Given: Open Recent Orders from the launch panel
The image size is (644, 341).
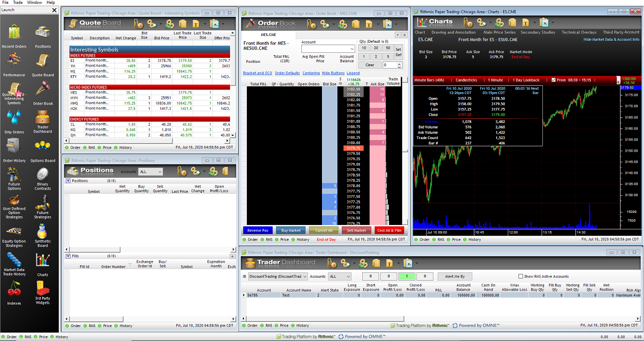Looking at the screenshot, I should pyautogui.click(x=14, y=33).
